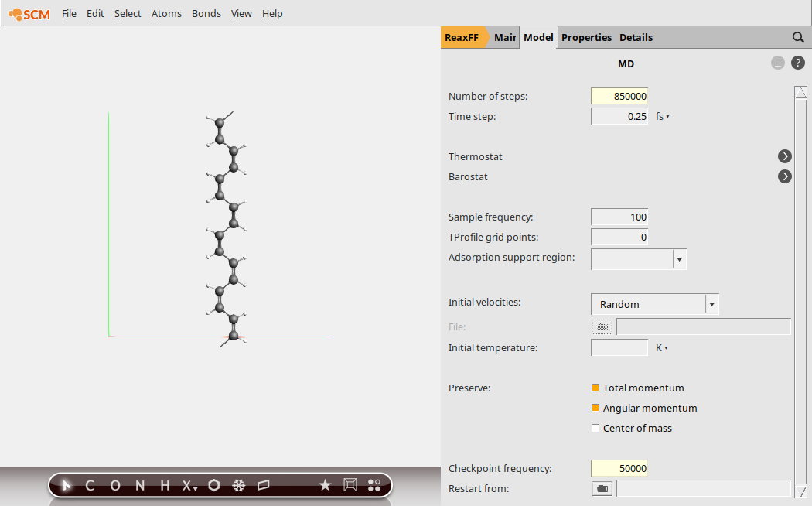Open the Select menu
The height and width of the screenshot is (506, 812).
pyautogui.click(x=128, y=14)
